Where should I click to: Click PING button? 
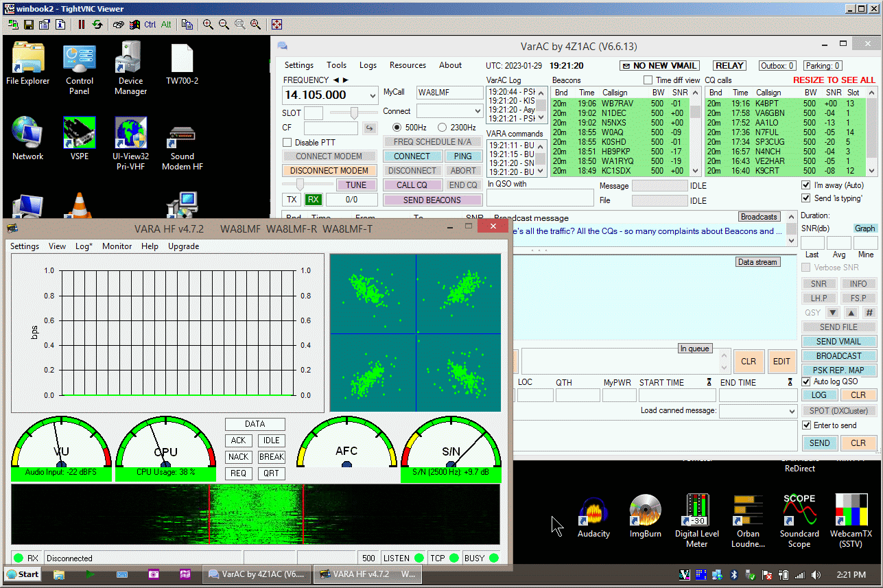click(463, 156)
